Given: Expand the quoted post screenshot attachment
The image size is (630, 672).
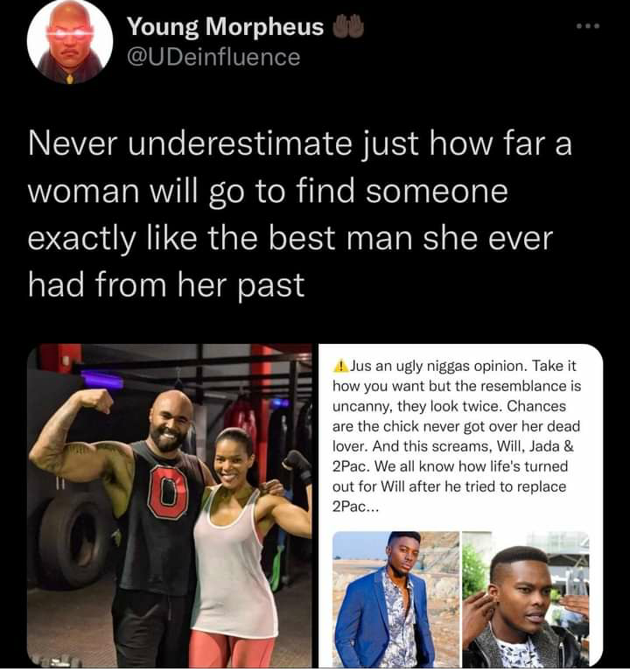Looking at the screenshot, I should [461, 505].
